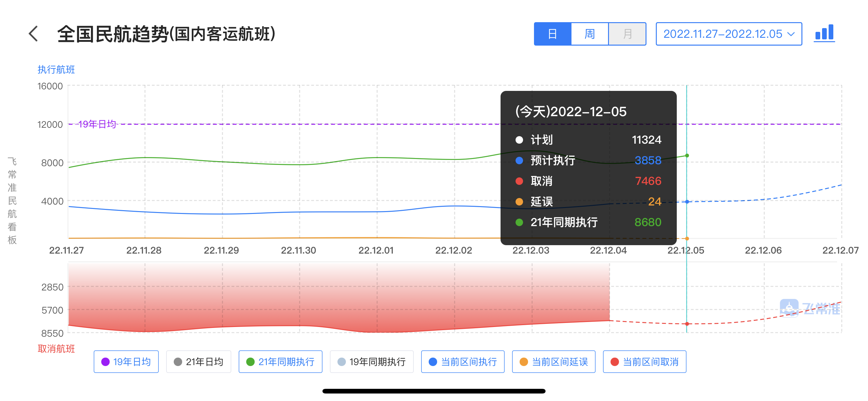The width and height of the screenshot is (868, 401).
Task: Click the red dot of 当前区间取消 legend
Action: pyautogui.click(x=615, y=362)
